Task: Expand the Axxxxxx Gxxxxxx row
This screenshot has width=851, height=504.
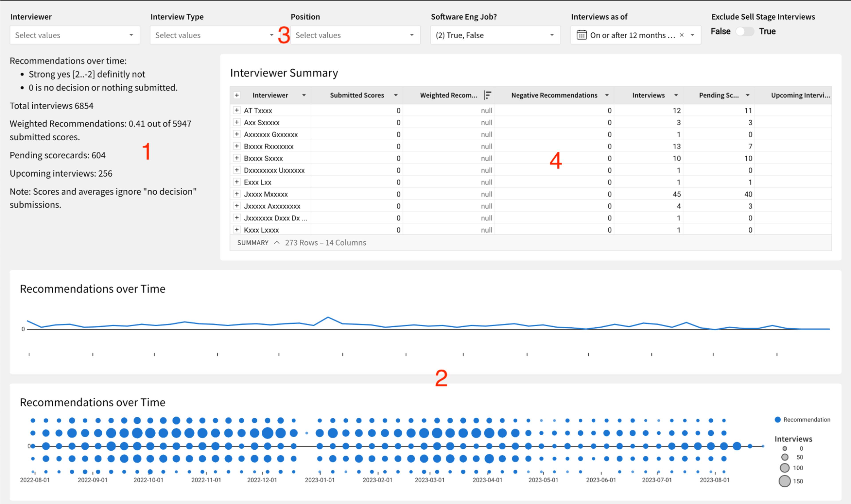Action: click(237, 134)
